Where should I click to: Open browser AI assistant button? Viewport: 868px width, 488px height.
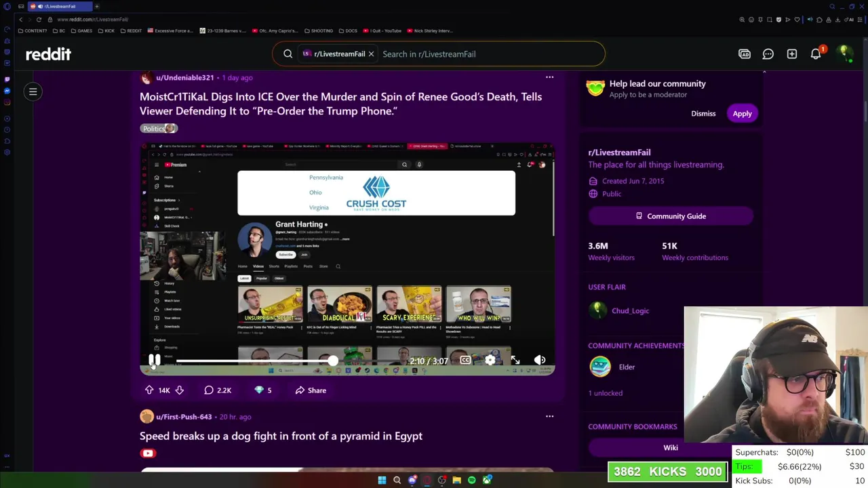(x=850, y=20)
